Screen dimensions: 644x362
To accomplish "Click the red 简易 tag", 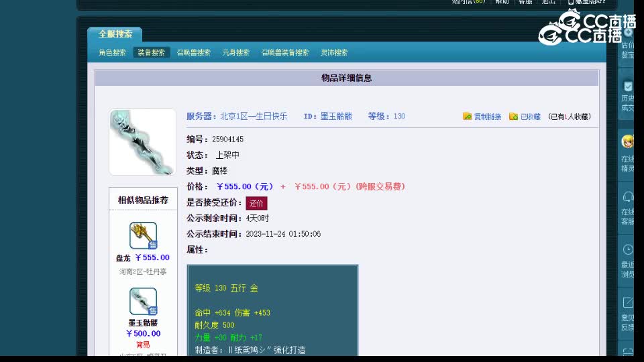I will [143, 345].
